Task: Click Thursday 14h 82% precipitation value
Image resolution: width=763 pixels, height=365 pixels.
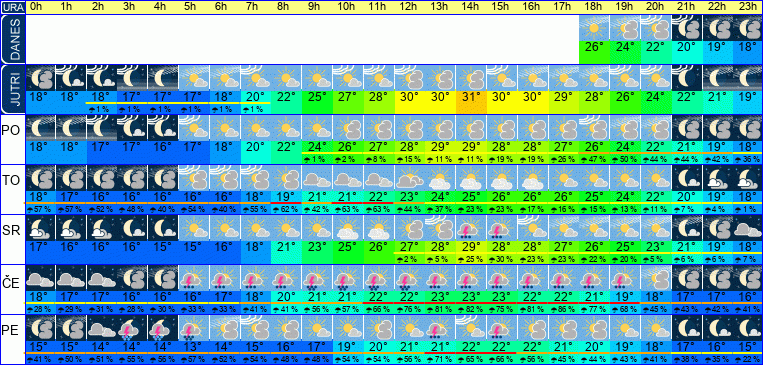Action: pos(471,309)
